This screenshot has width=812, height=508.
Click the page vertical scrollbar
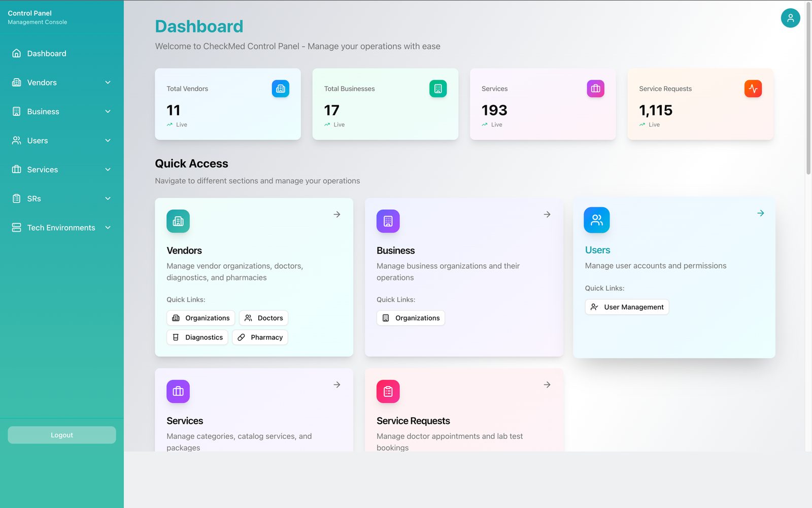(808, 89)
